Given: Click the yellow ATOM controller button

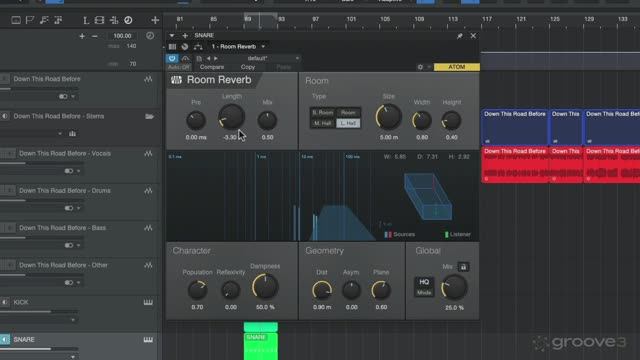Looking at the screenshot, I should point(457,67).
